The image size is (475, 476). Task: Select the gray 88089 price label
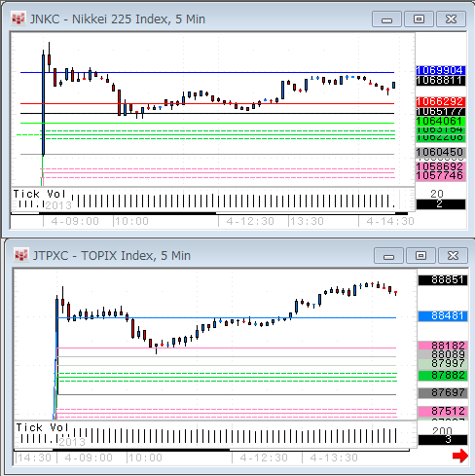(443, 354)
